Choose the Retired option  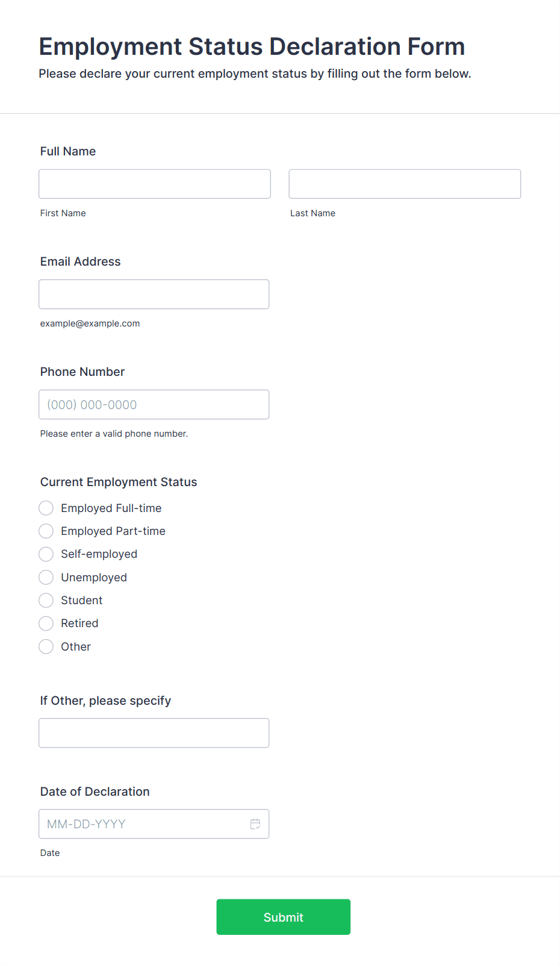click(x=46, y=623)
